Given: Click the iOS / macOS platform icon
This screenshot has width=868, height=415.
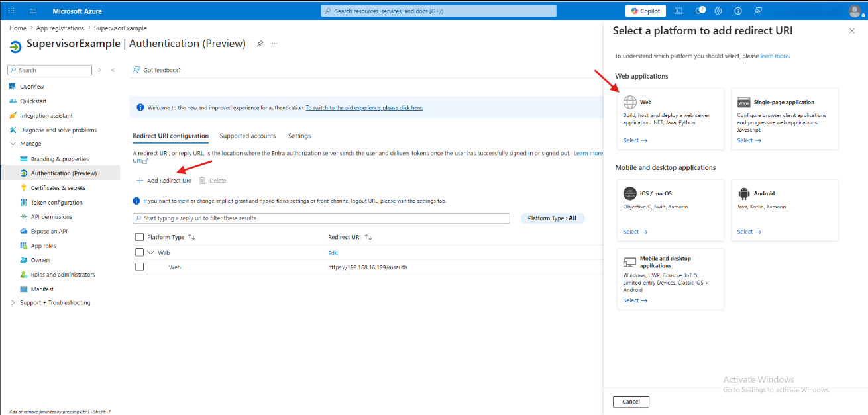Looking at the screenshot, I should [x=629, y=193].
